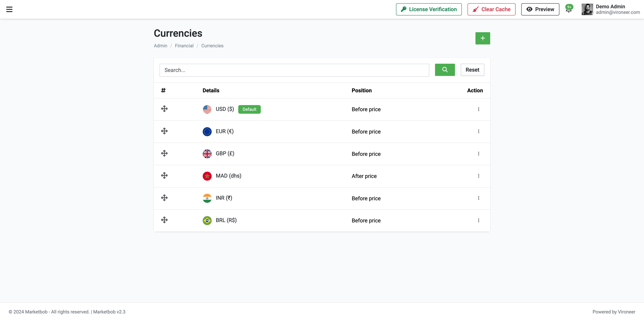Click the BRL row drag handle
The width and height of the screenshot is (644, 321).
click(x=164, y=220)
